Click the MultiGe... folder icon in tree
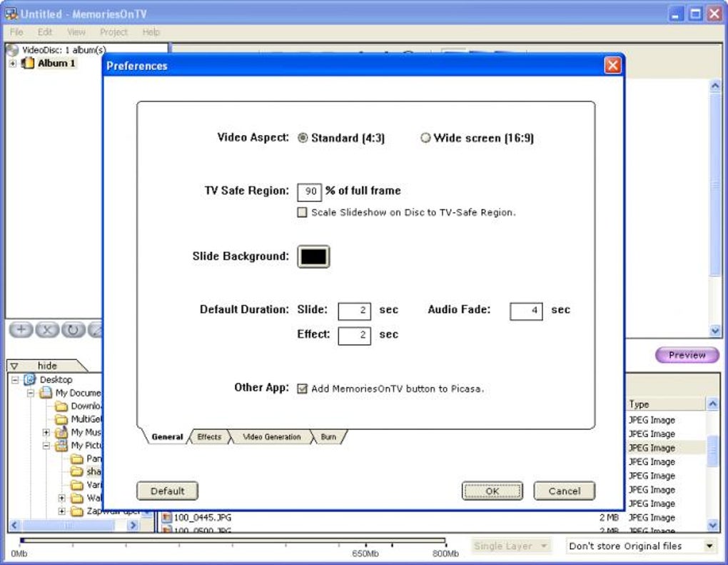Viewport: 728px width, 565px height. [x=61, y=419]
